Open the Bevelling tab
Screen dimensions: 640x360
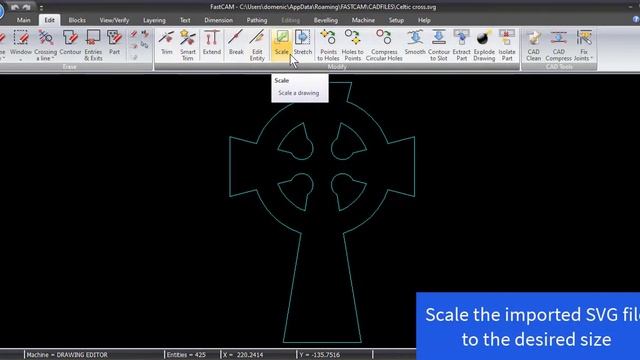tap(325, 20)
